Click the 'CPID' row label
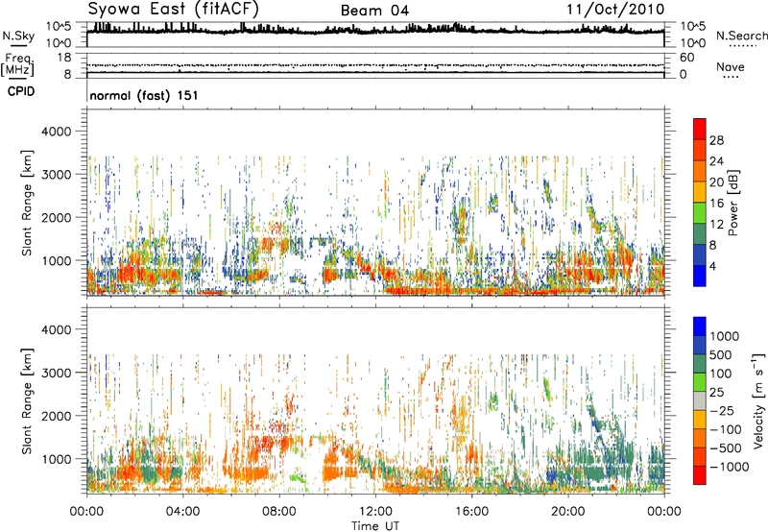Screen dimensions: 768x532 tap(21, 91)
